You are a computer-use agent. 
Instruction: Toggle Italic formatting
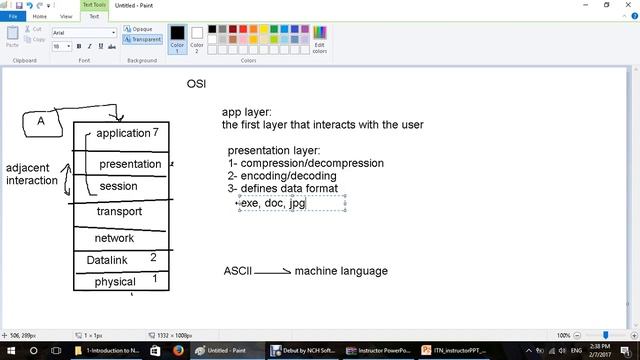89,47
